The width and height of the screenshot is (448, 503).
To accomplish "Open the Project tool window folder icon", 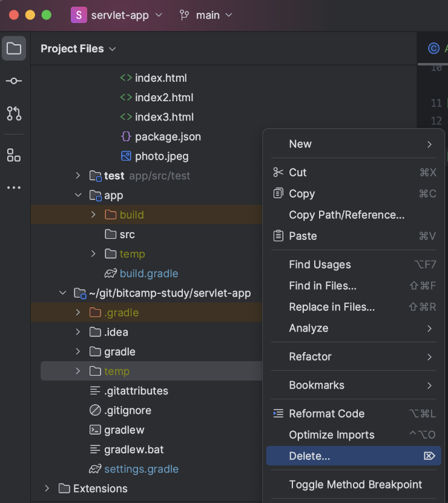I will (x=14, y=48).
